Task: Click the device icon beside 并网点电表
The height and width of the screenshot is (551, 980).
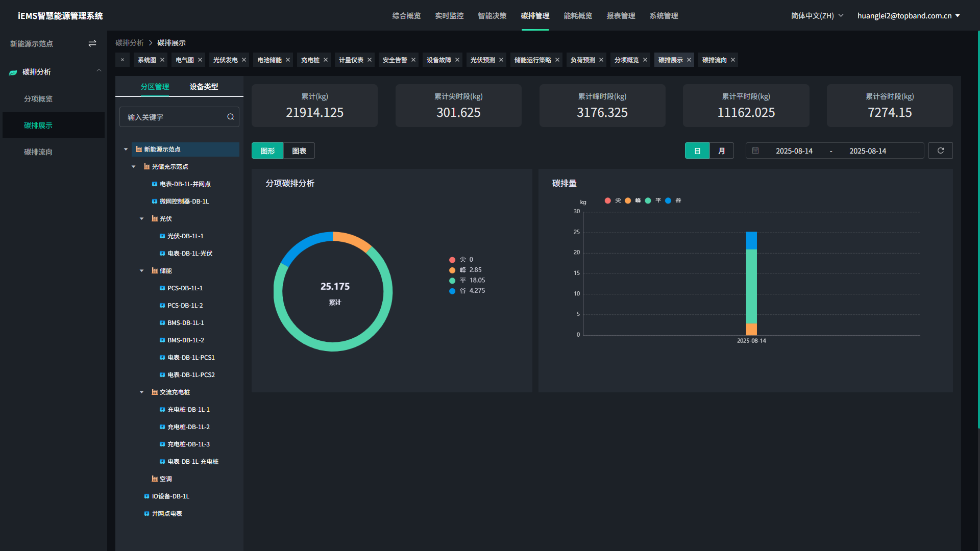Action: click(x=147, y=513)
